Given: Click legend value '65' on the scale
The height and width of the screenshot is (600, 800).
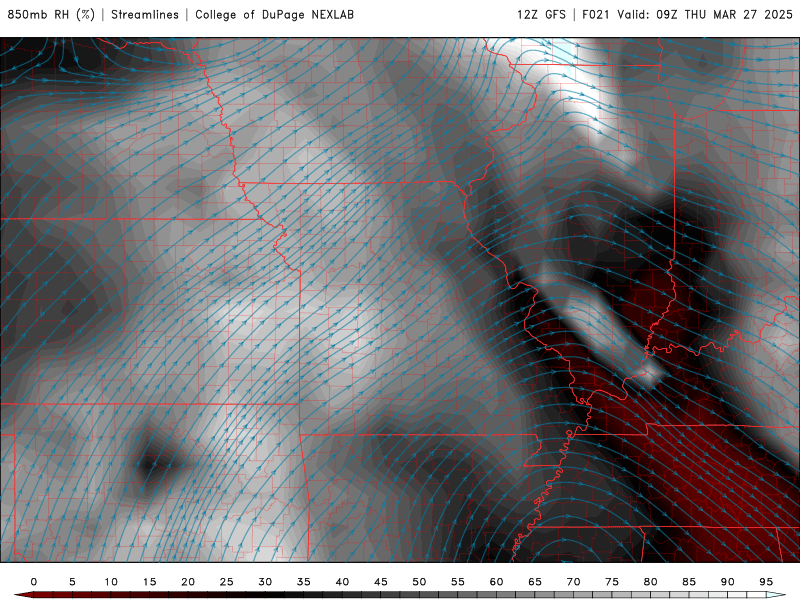Looking at the screenshot, I should pos(535,582).
